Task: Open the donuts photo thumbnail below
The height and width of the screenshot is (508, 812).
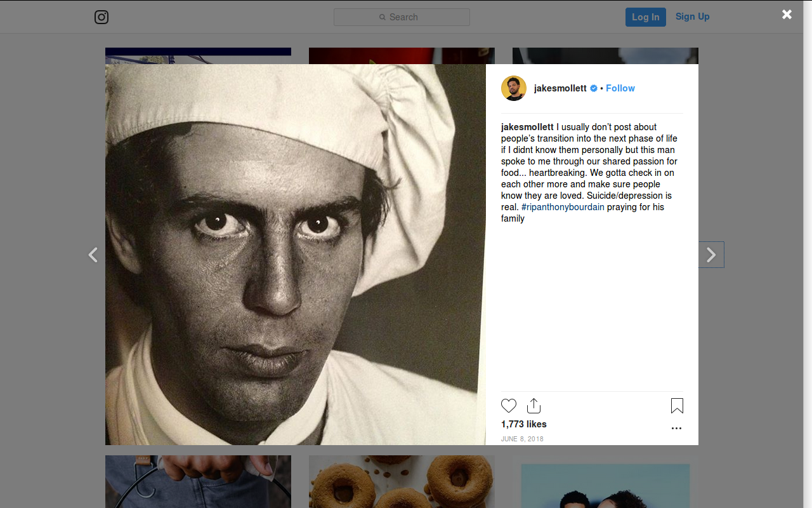Action: [402, 481]
